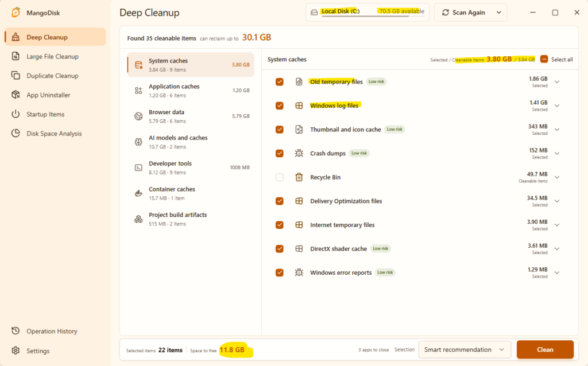The image size is (588, 366).
Task: Click the System caches database icon
Action: (138, 65)
